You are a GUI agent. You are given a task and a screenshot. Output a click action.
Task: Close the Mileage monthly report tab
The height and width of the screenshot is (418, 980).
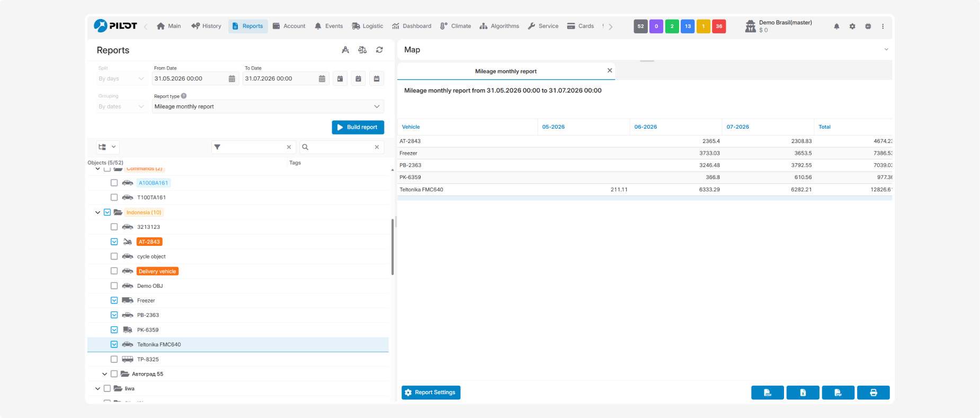(610, 70)
